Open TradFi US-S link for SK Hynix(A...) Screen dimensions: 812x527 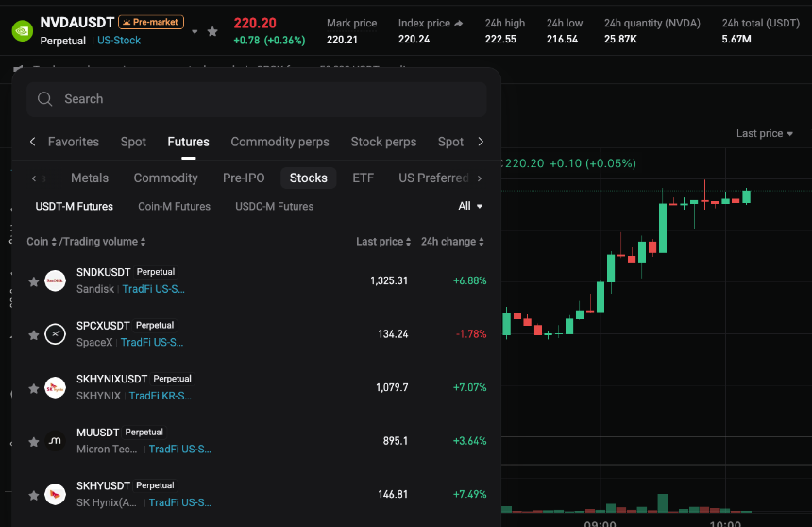[179, 502]
